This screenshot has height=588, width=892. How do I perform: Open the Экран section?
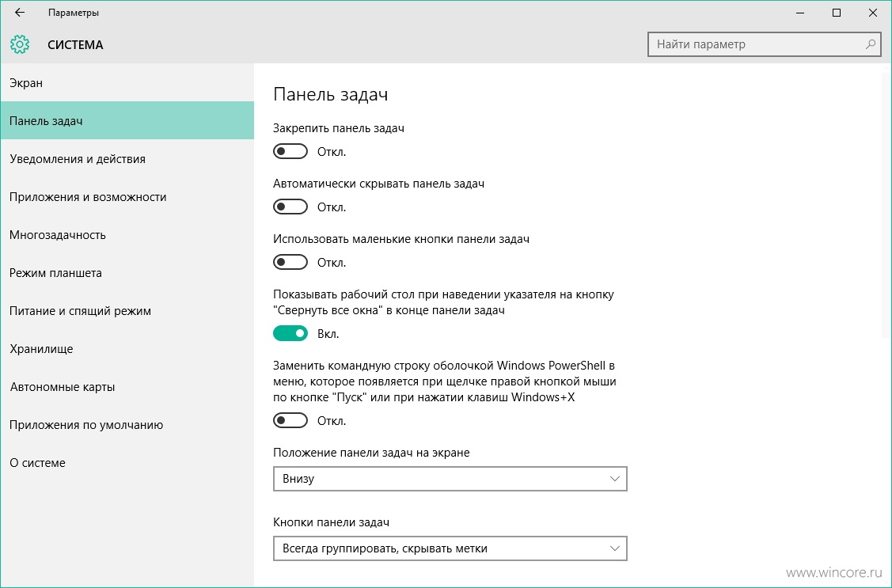click(127, 82)
